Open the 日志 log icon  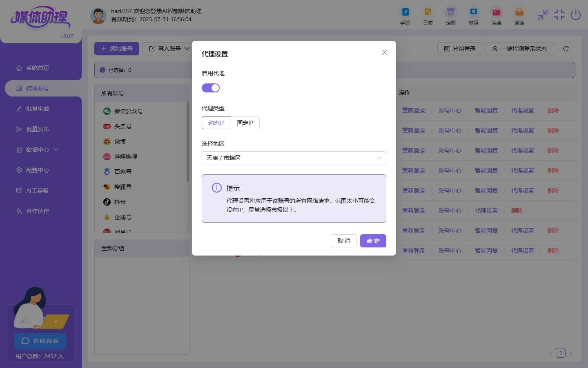(428, 12)
